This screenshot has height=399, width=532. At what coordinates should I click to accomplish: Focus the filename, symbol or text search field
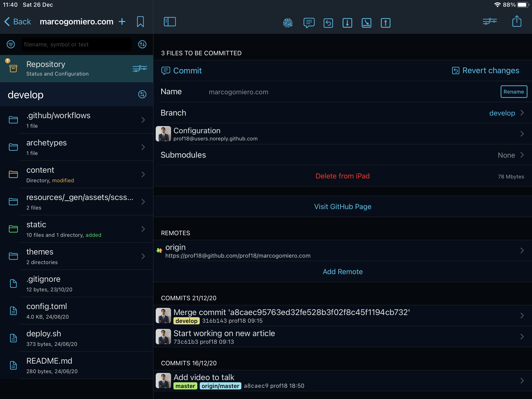(x=77, y=44)
